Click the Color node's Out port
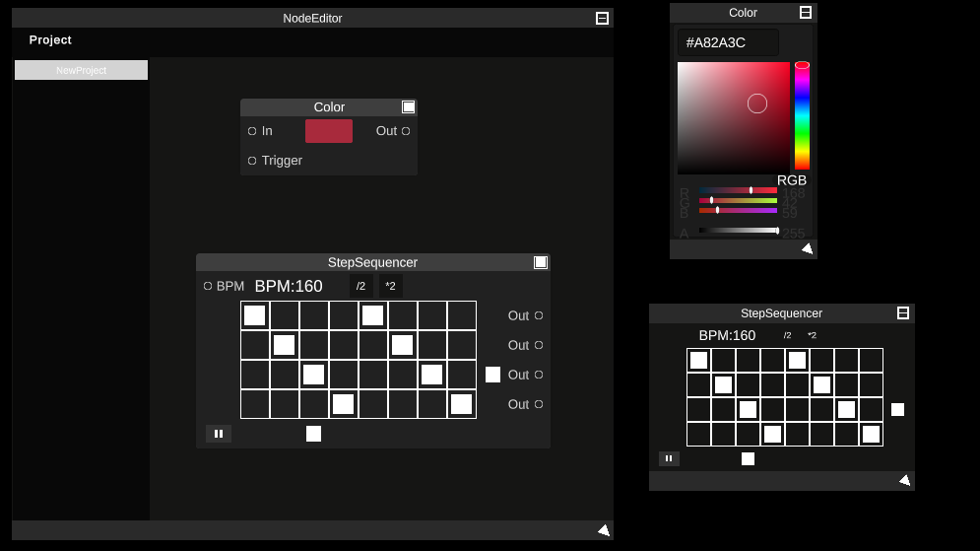Screen dimensions: 980x551 (x=406, y=131)
